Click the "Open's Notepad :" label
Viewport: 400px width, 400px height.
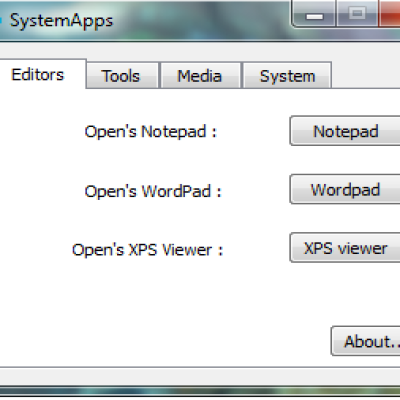pyautogui.click(x=151, y=132)
